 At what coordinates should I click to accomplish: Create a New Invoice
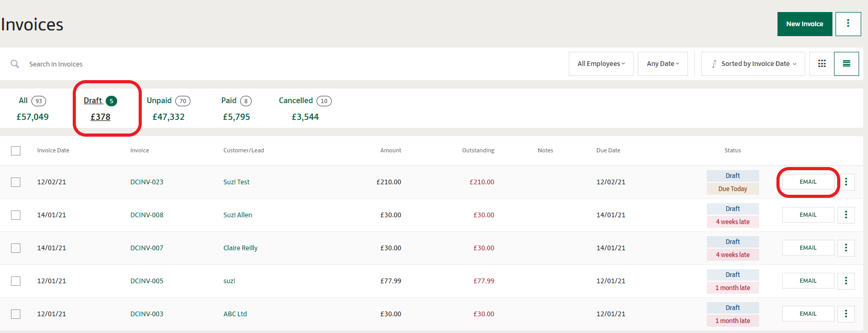(x=804, y=24)
